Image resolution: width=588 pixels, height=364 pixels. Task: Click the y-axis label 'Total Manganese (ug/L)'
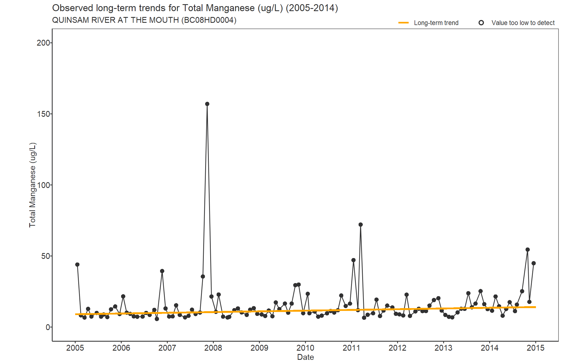(x=32, y=185)
